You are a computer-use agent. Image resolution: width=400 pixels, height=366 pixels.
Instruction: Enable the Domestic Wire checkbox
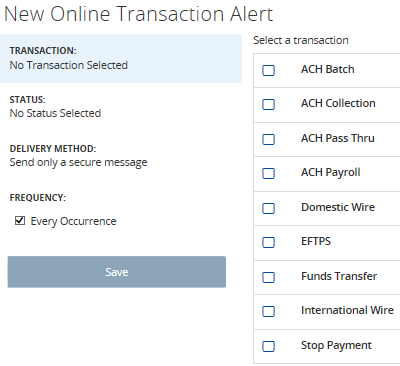point(268,208)
